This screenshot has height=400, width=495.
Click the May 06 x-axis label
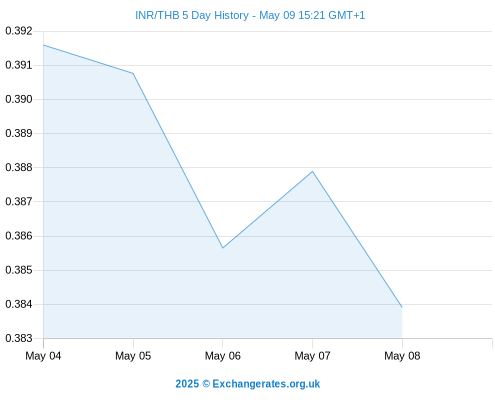[x=223, y=356]
